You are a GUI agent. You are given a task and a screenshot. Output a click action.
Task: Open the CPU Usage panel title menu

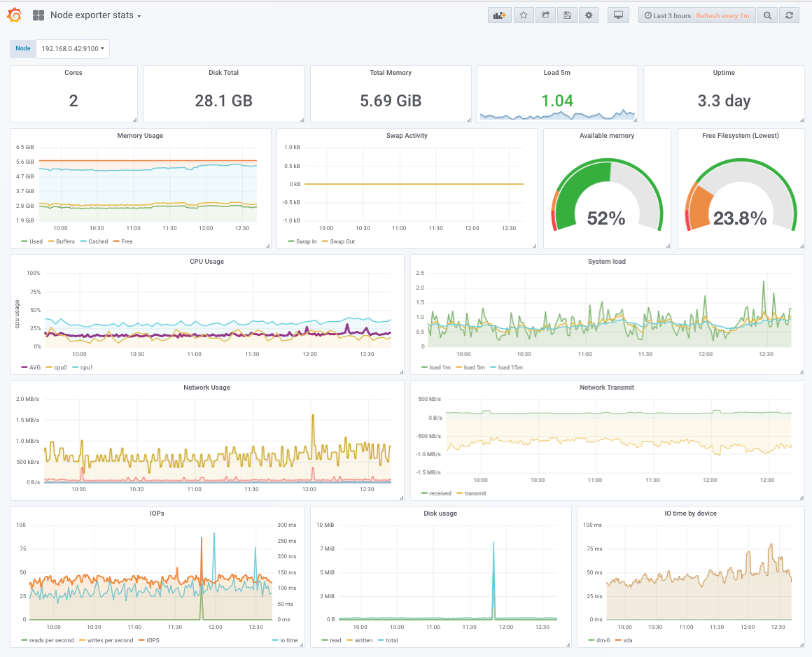coord(206,262)
